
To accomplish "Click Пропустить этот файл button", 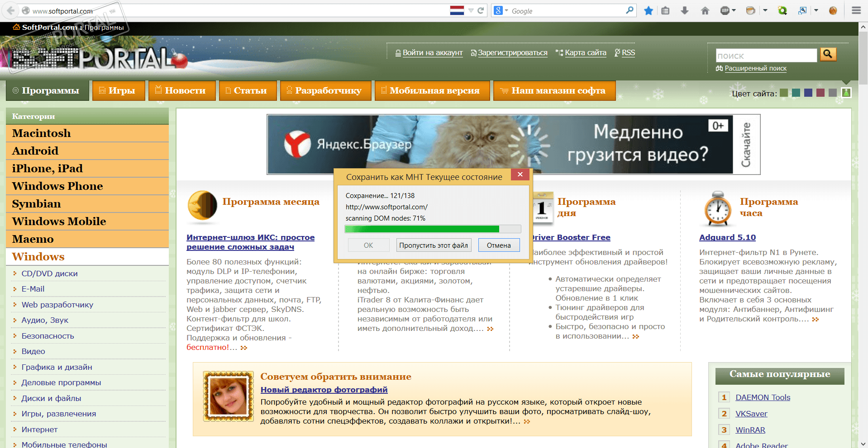I will click(434, 245).
